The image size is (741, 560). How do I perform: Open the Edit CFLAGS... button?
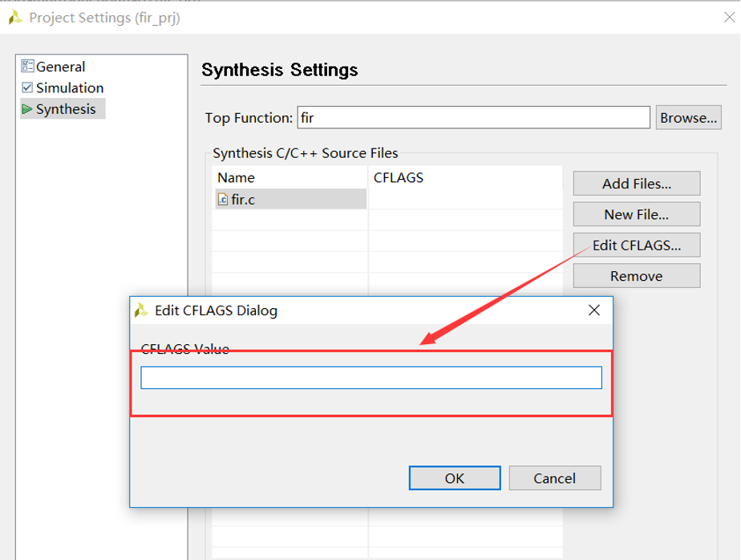[x=637, y=245]
